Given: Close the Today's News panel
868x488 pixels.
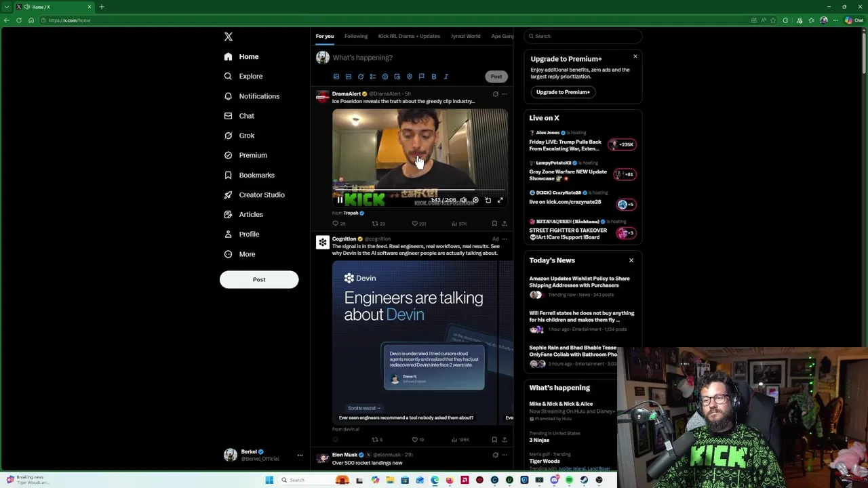Looking at the screenshot, I should point(631,260).
